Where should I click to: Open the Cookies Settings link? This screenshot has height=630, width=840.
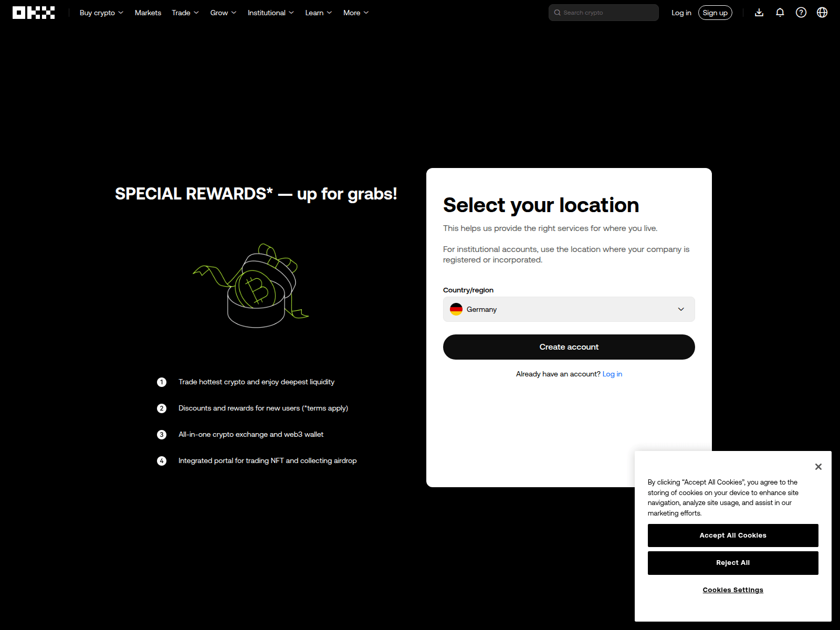(733, 590)
